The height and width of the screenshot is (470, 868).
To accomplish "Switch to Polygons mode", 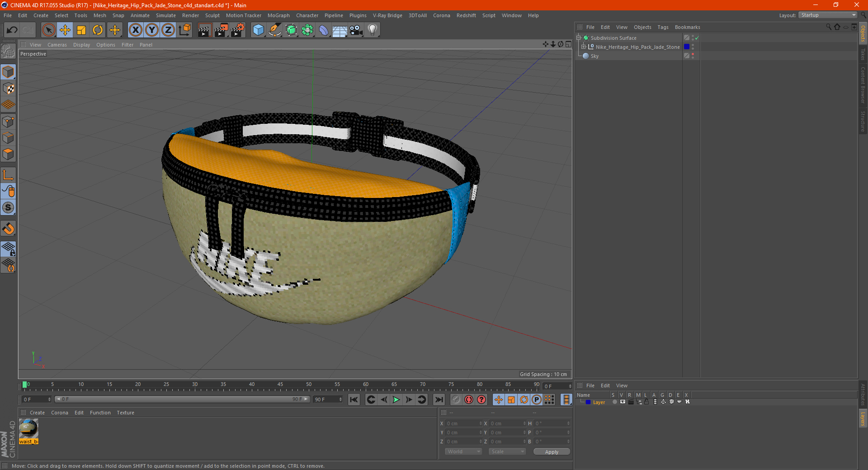I will click(x=8, y=154).
